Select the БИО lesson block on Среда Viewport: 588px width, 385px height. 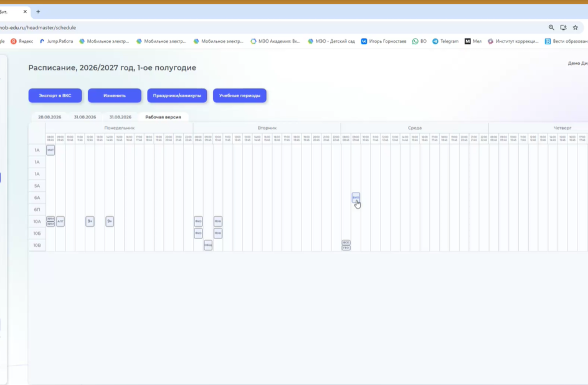356,197
